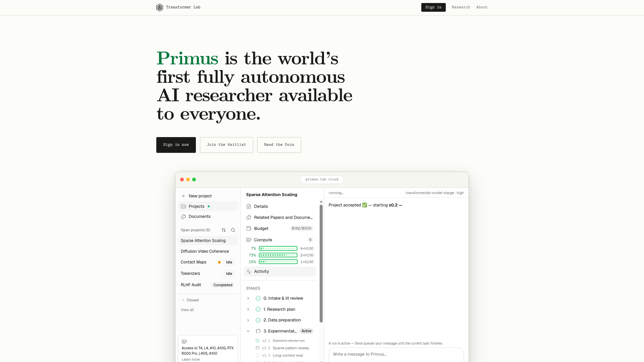Viewport: 644px width, 362px height.
Task: Open the Diffusion Video Coherence project
Action: coord(208,251)
